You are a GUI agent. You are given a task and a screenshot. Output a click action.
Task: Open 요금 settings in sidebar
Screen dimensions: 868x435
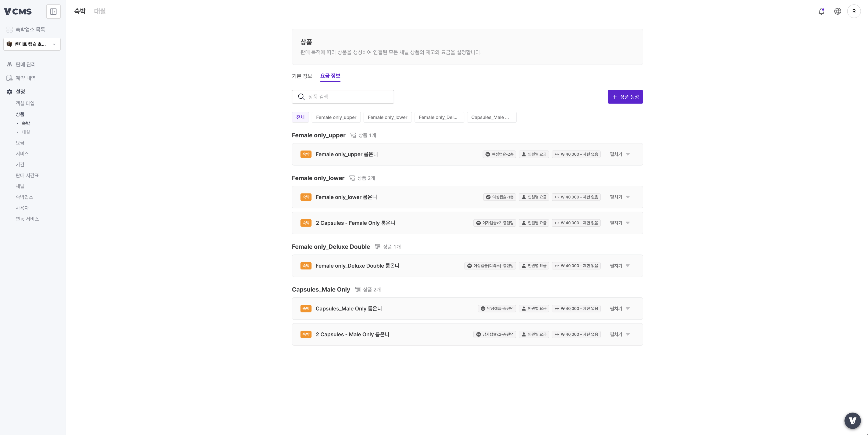click(20, 143)
